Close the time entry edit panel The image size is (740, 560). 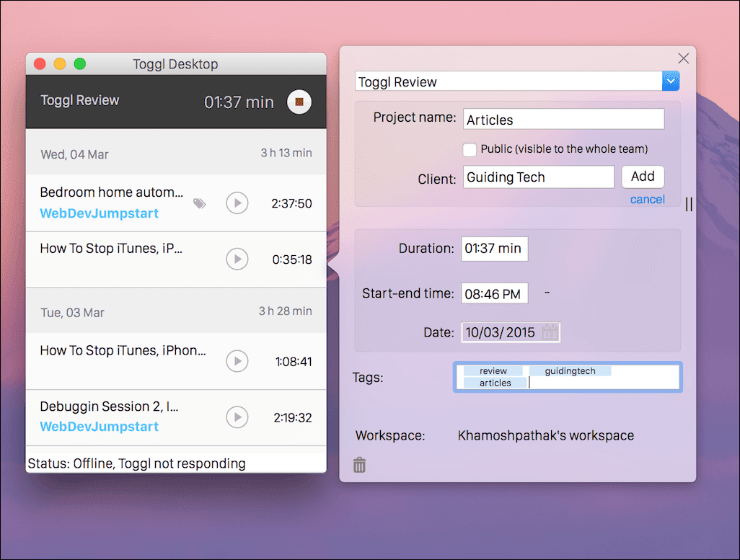(x=683, y=58)
